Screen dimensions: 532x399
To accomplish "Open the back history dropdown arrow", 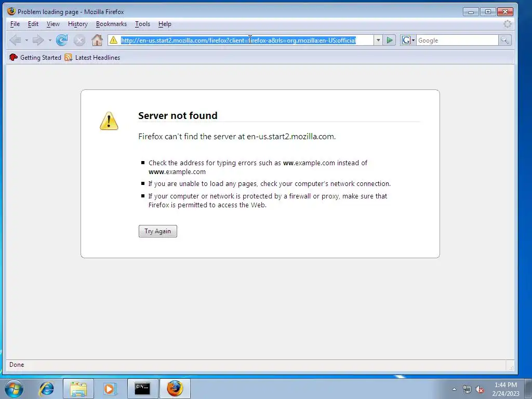I will coord(26,41).
